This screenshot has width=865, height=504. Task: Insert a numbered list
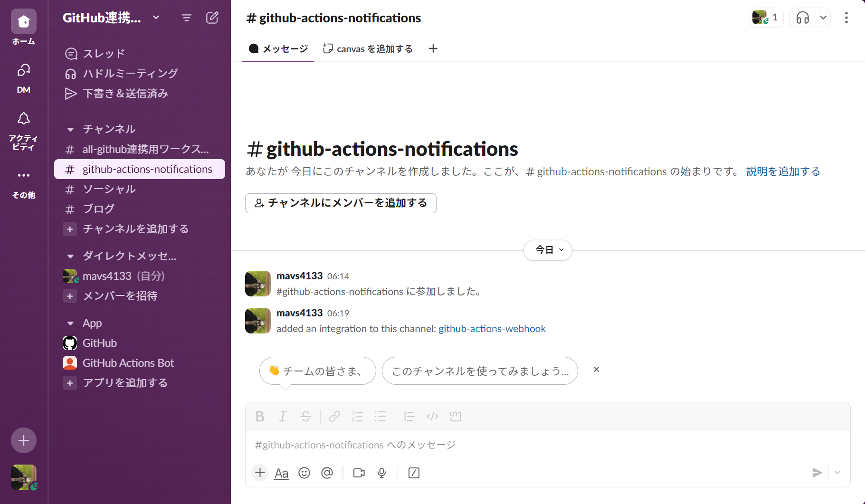click(357, 417)
